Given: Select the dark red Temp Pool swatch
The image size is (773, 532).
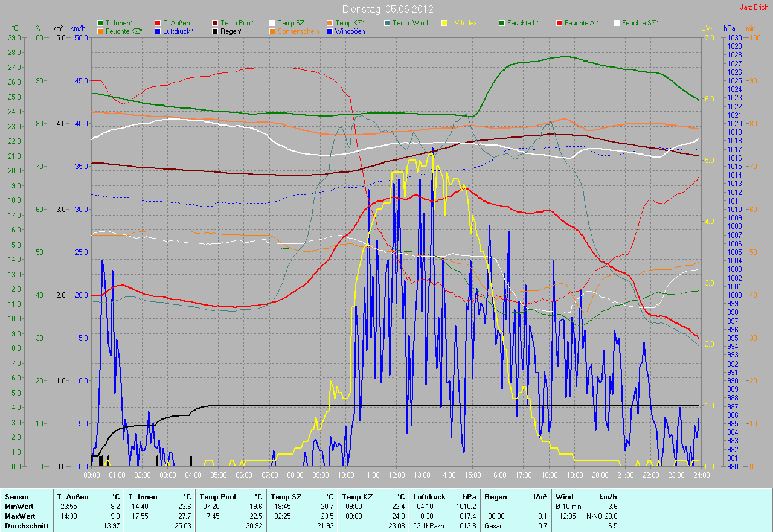Looking at the screenshot, I should pyautogui.click(x=215, y=23).
